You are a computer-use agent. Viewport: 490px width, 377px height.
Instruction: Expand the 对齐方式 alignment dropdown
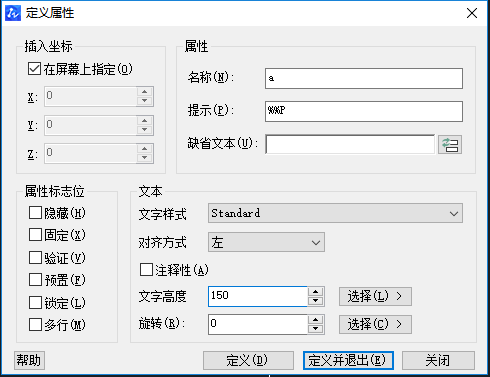(266, 242)
